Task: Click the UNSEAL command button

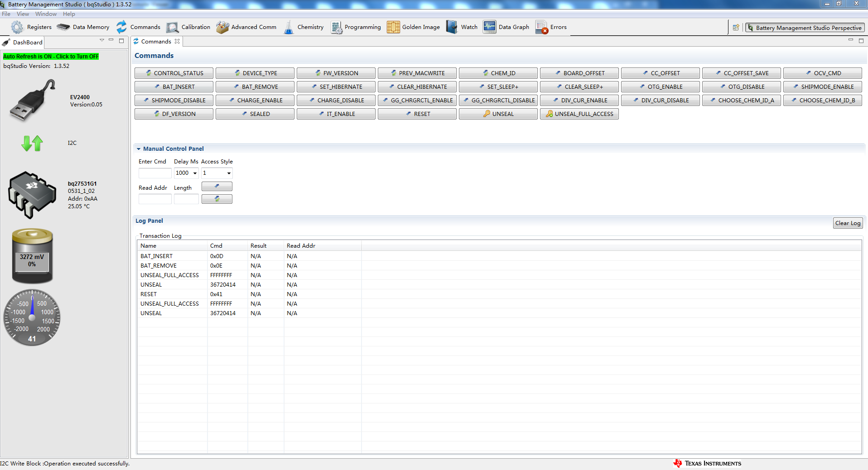Action: (498, 114)
